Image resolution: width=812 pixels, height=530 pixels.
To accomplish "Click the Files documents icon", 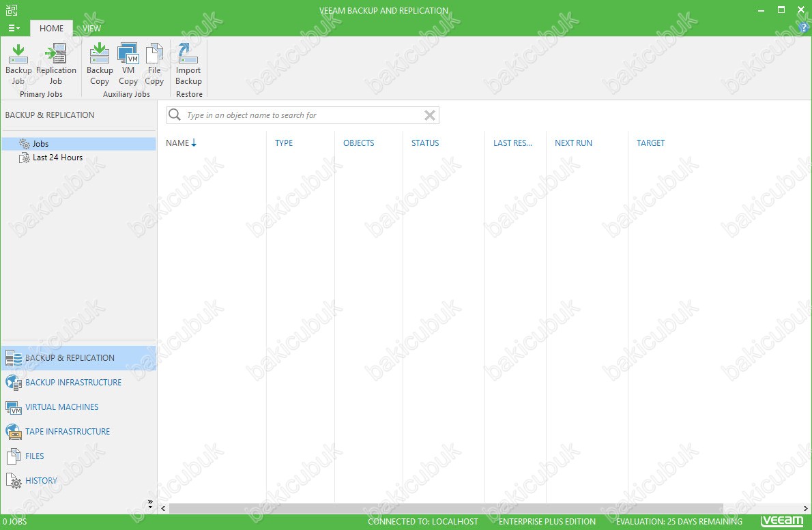I will coord(14,456).
